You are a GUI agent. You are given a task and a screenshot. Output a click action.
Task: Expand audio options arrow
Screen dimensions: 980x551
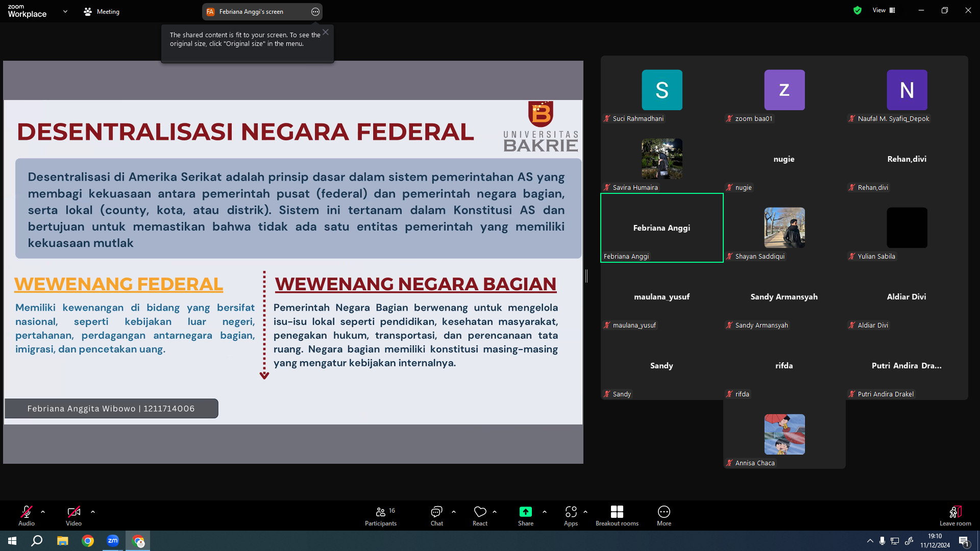pyautogui.click(x=43, y=512)
